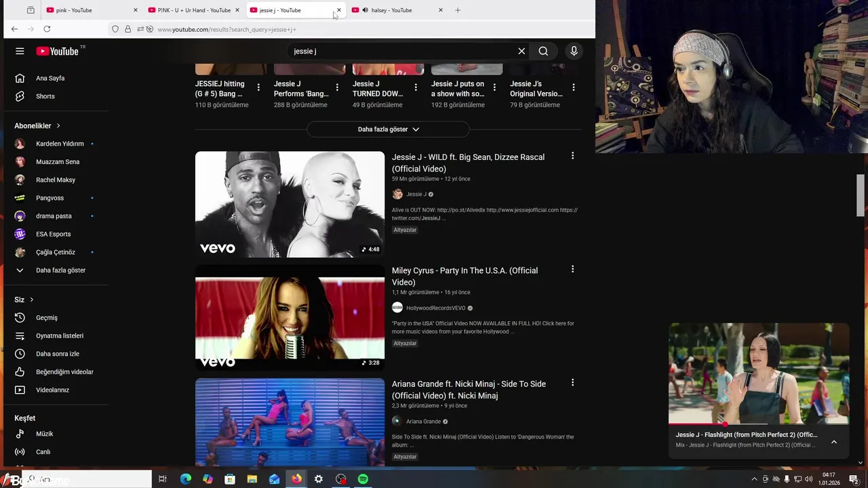Play the Jessie J WILD video thumbnail

pyautogui.click(x=290, y=204)
